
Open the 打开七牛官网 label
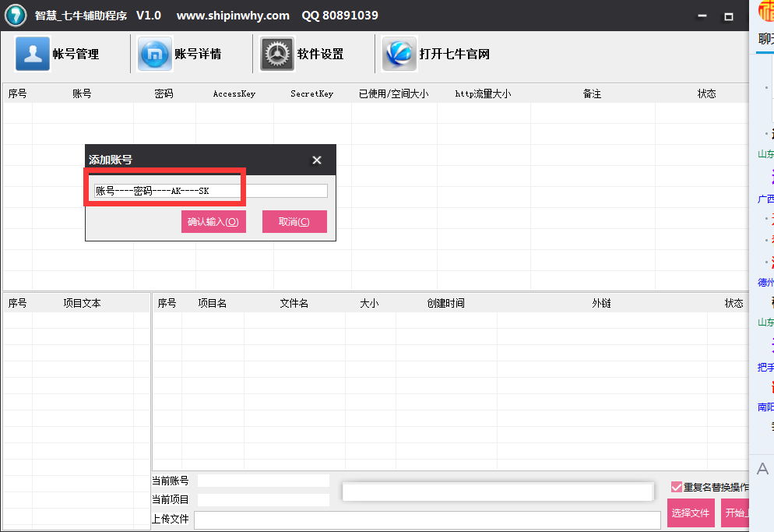coord(455,54)
